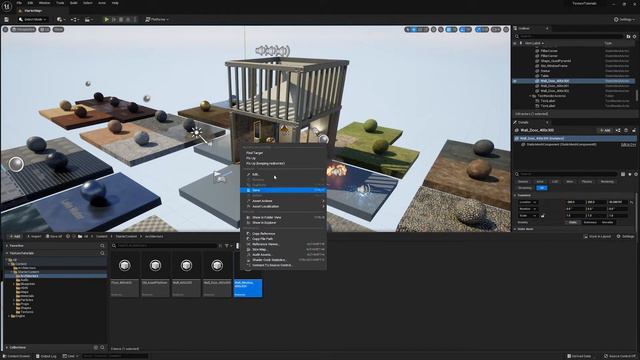Image resolution: width=640 pixels, height=360 pixels.
Task: Open the Output Log
Action: click(x=46, y=356)
